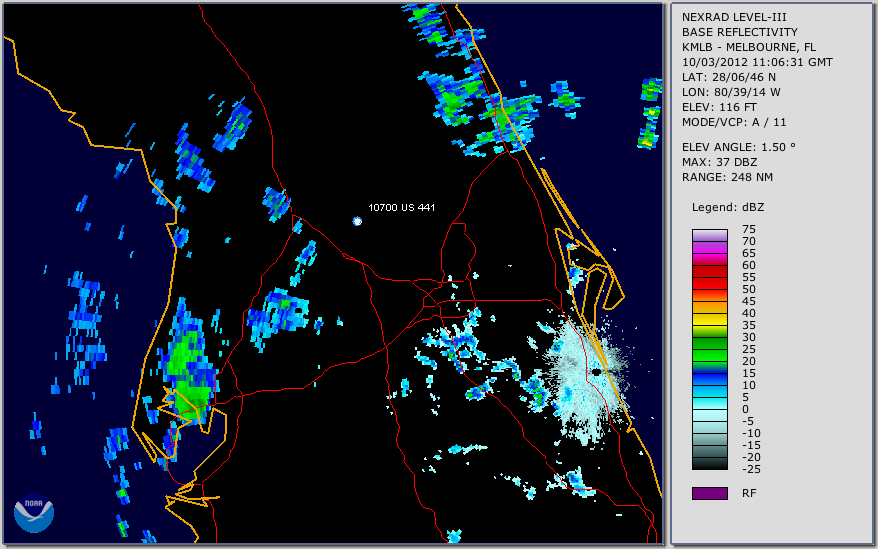
Task: Click the purple RF color swatch
Action: click(709, 493)
